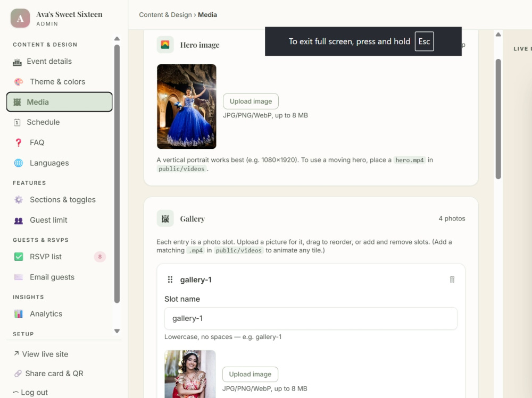Image resolution: width=532 pixels, height=398 pixels.
Task: Click the View live site arrow icon
Action: [16, 353]
